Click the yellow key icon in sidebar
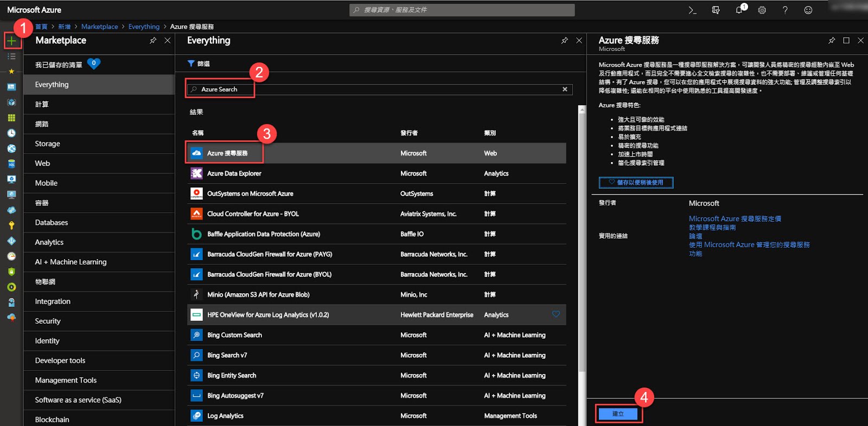Image resolution: width=868 pixels, height=426 pixels. click(11, 225)
